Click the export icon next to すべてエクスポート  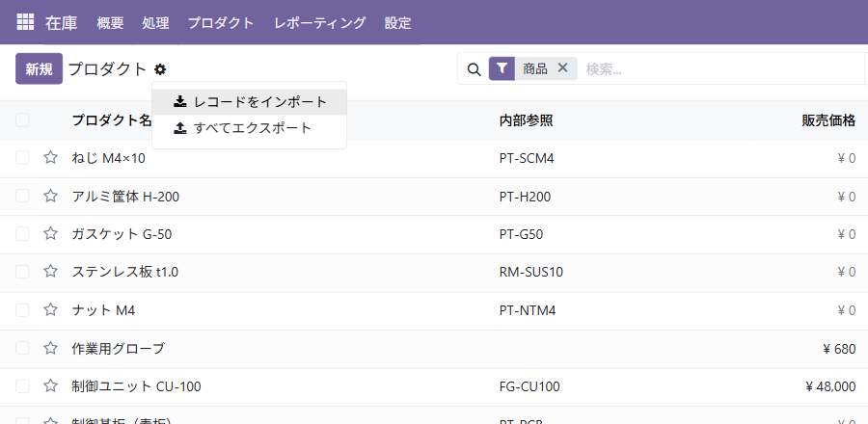[180, 128]
